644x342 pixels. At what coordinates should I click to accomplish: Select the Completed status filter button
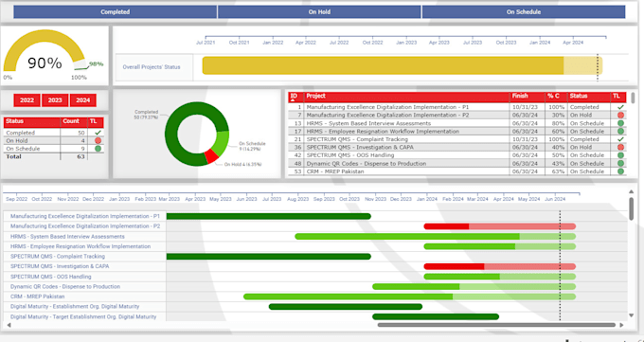[115, 12]
